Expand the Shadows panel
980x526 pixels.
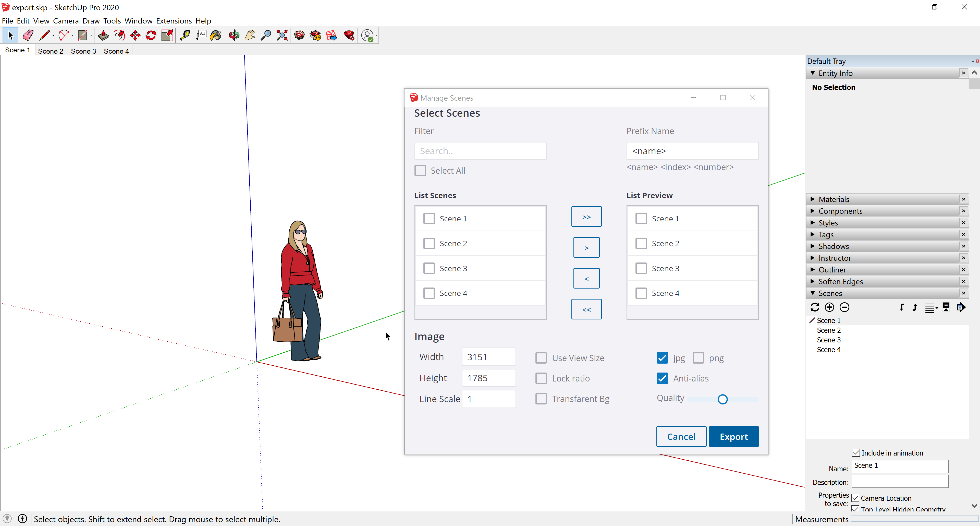coord(813,246)
